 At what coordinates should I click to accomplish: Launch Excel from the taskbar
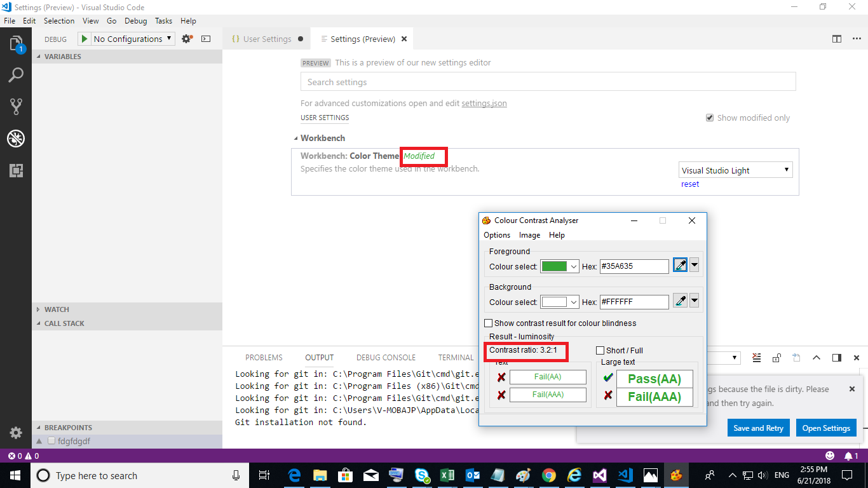[446, 475]
